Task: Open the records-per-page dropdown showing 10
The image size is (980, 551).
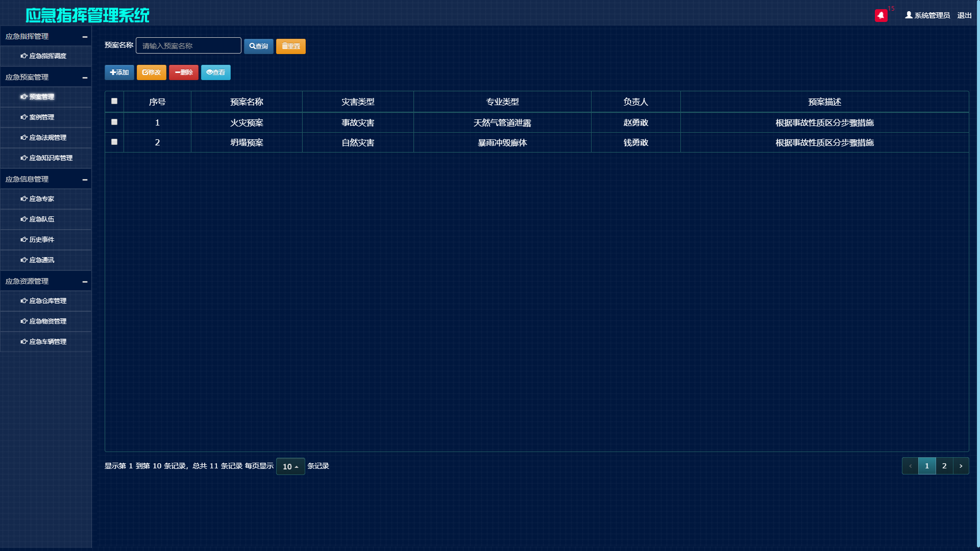Action: (290, 466)
